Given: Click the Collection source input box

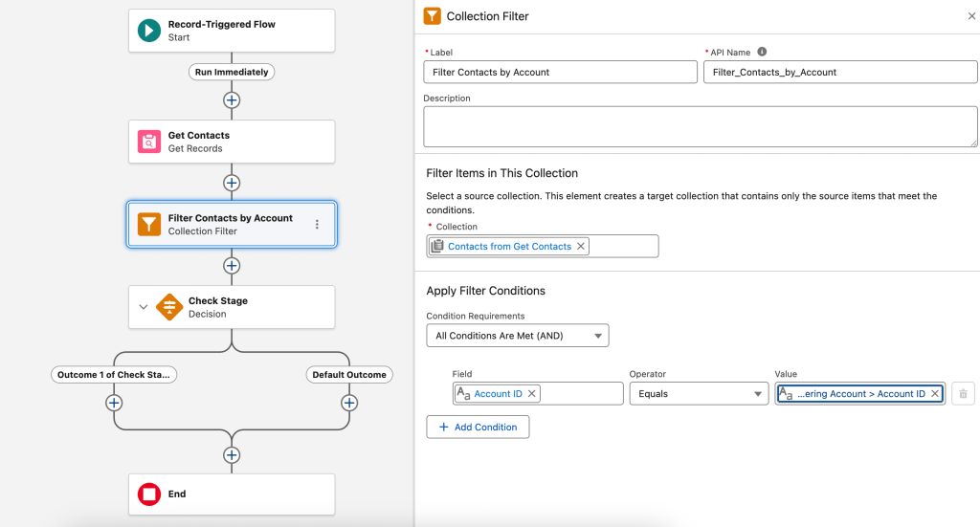Looking at the screenshot, I should (x=543, y=246).
